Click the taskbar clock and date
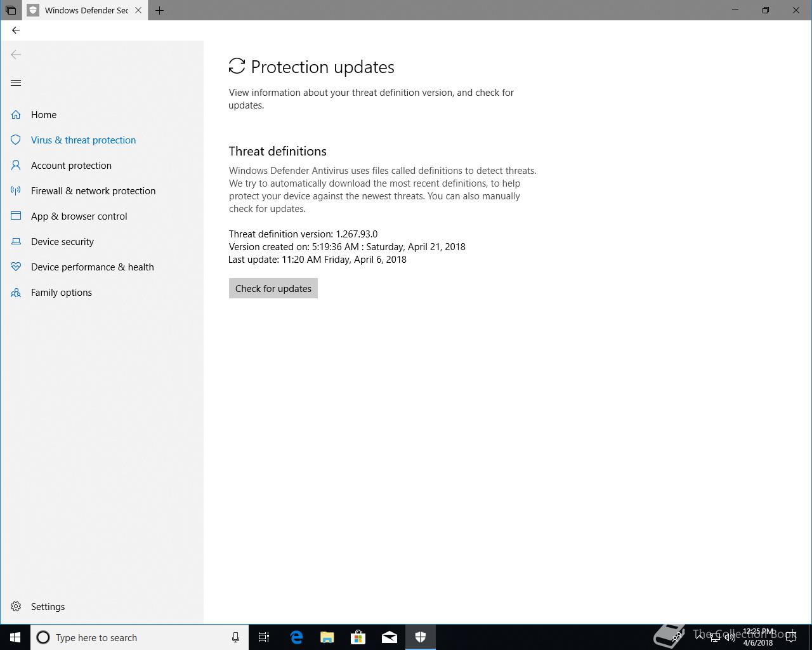 pyautogui.click(x=759, y=637)
